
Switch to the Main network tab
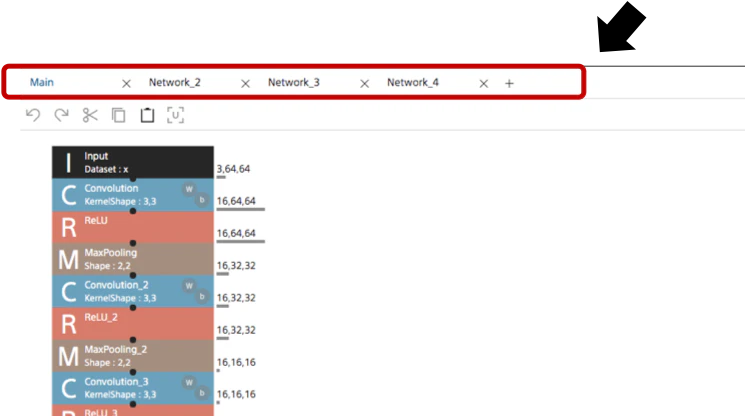pos(42,82)
